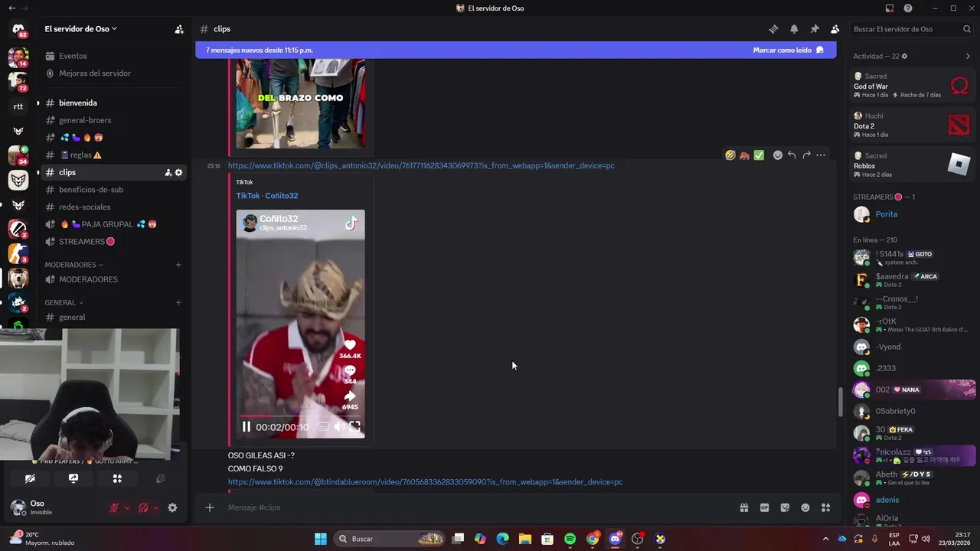Undeafen the headphones
Image resolution: width=980 pixels, height=551 pixels.
(x=143, y=507)
